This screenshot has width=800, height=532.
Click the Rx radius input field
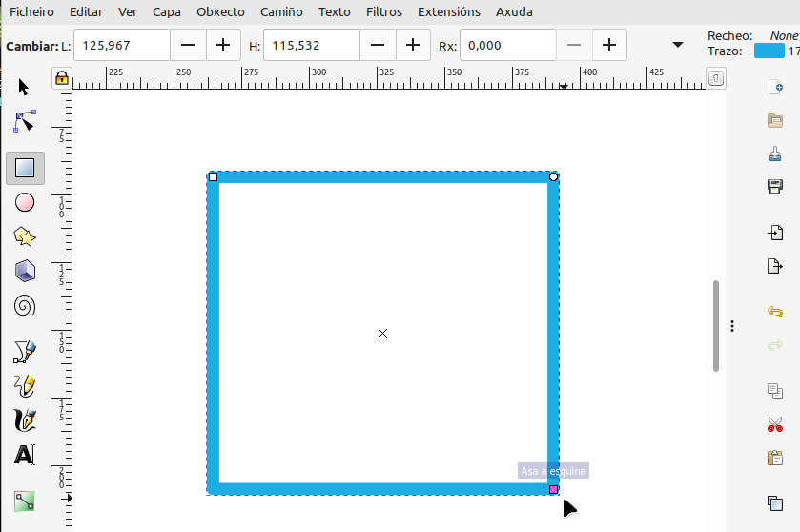pyautogui.click(x=507, y=45)
